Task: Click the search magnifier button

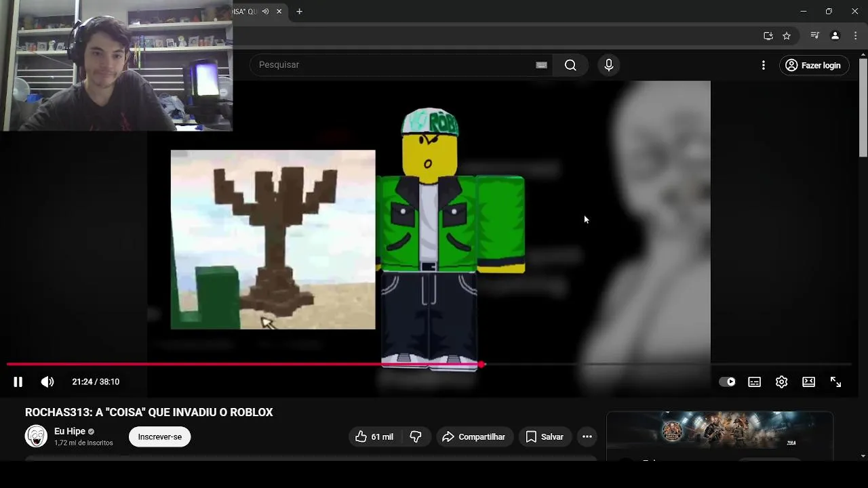Action: (x=570, y=65)
